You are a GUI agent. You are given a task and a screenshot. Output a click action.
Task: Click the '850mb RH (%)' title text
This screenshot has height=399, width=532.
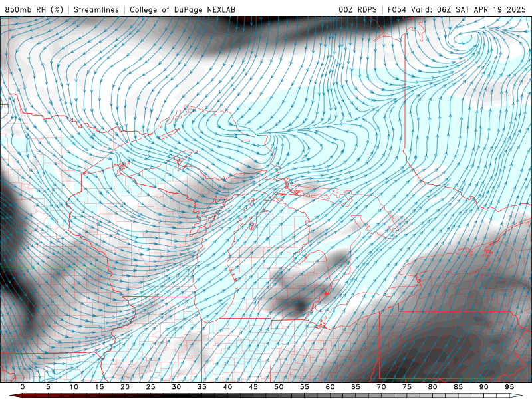tap(35, 9)
